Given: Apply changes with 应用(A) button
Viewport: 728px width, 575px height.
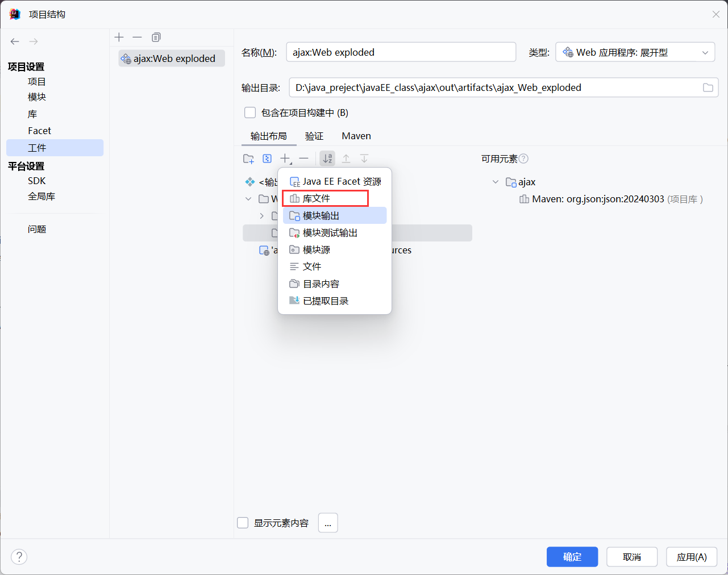Looking at the screenshot, I should [x=692, y=557].
